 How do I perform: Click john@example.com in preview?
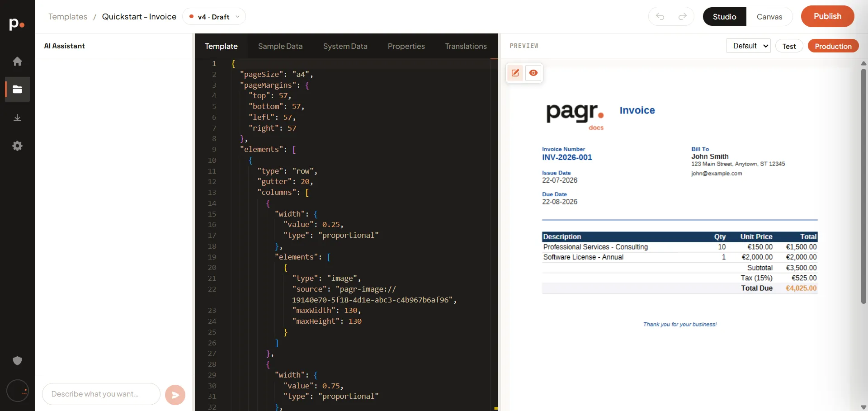pyautogui.click(x=717, y=174)
